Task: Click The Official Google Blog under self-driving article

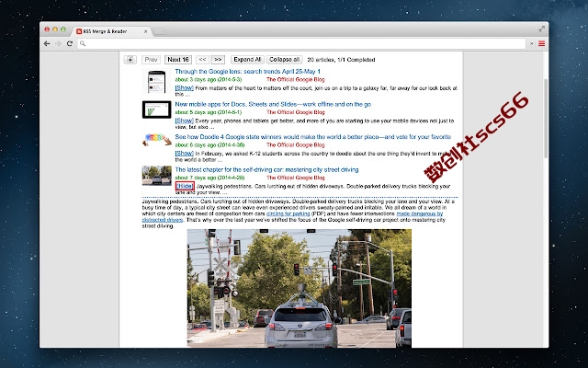Action: coord(296,178)
